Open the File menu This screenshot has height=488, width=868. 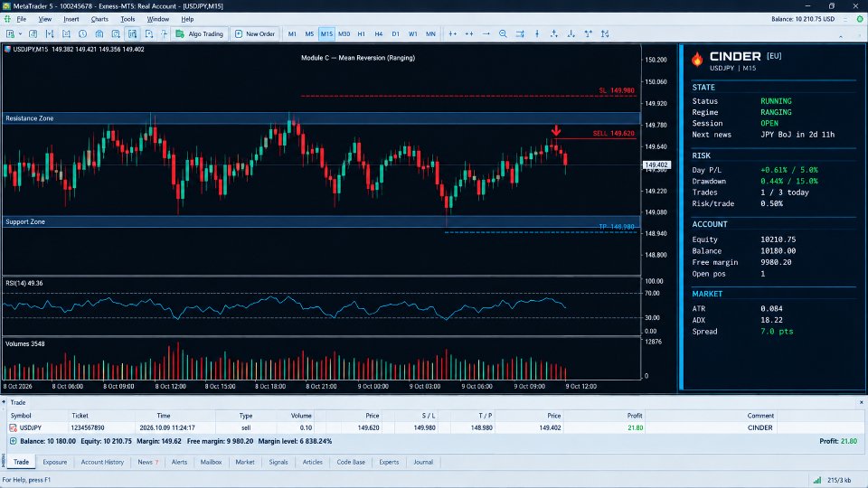[x=22, y=19]
